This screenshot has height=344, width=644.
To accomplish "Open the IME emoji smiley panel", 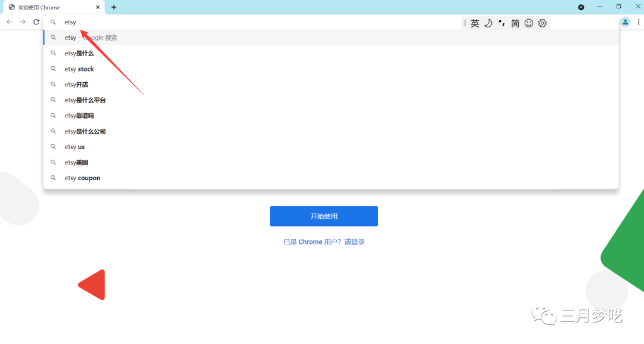I will (529, 23).
